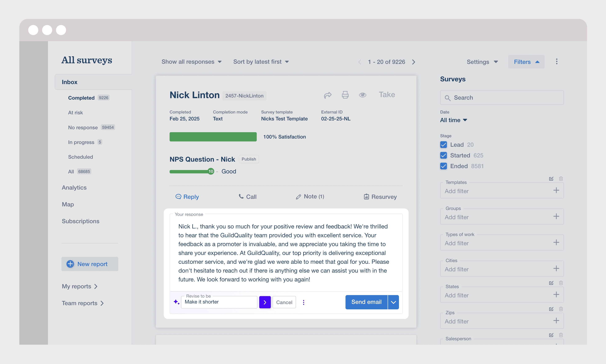The height and width of the screenshot is (364, 606).
Task: Print the survey response with printer icon
Action: [x=345, y=95]
